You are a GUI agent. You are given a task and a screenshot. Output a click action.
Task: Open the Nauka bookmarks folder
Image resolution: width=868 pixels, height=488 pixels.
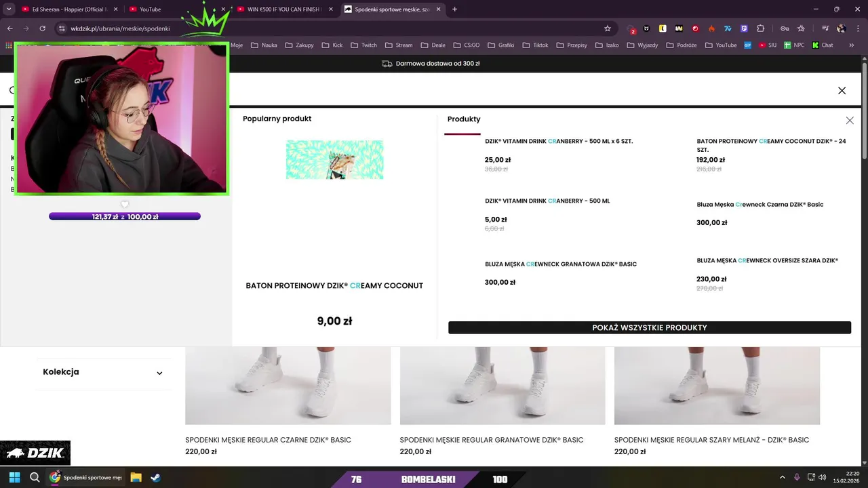tap(264, 45)
